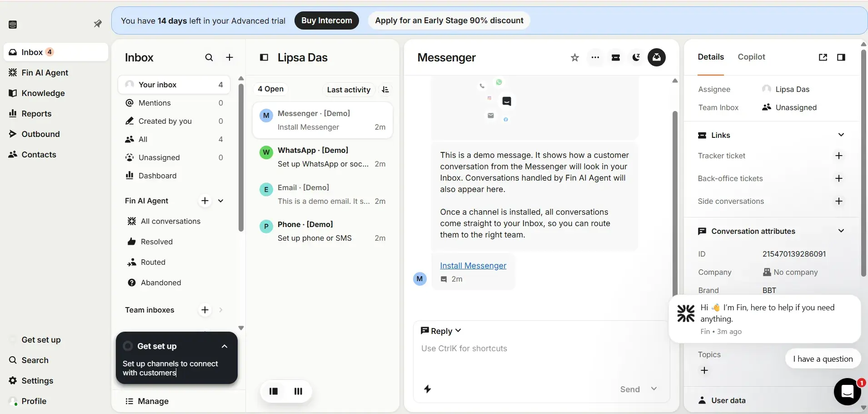
Task: Snooze the conversation using the moon icon
Action: click(x=636, y=57)
